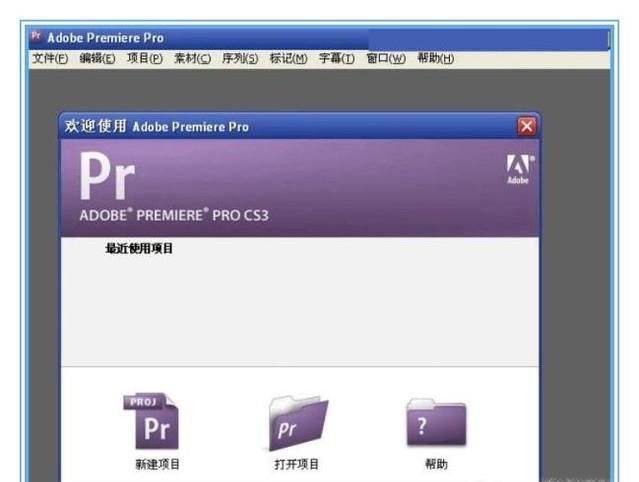Click the large Pr logo in the banner
Image resolution: width=639 pixels, height=482 pixels.
(x=107, y=176)
